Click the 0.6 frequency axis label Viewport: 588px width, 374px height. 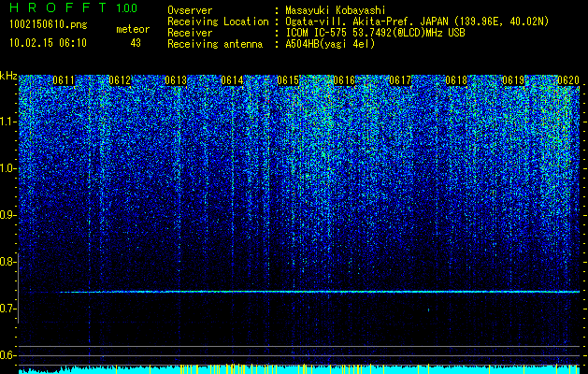point(7,355)
